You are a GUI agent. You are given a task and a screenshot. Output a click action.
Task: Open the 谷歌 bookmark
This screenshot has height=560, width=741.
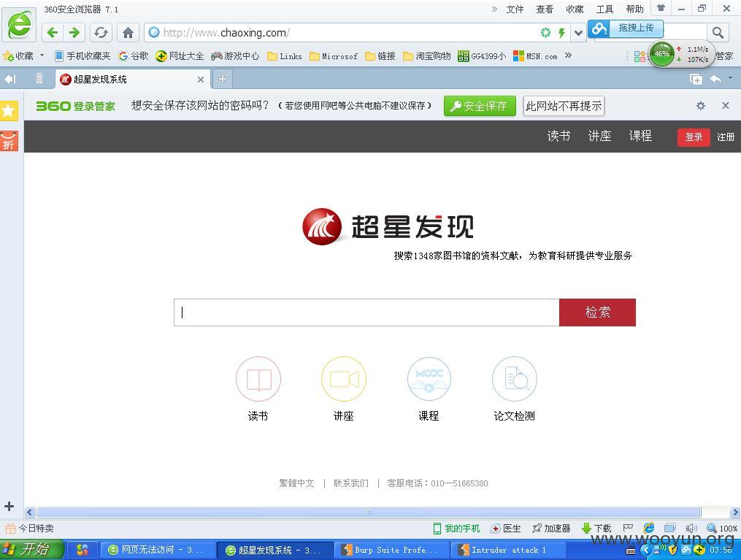[134, 55]
